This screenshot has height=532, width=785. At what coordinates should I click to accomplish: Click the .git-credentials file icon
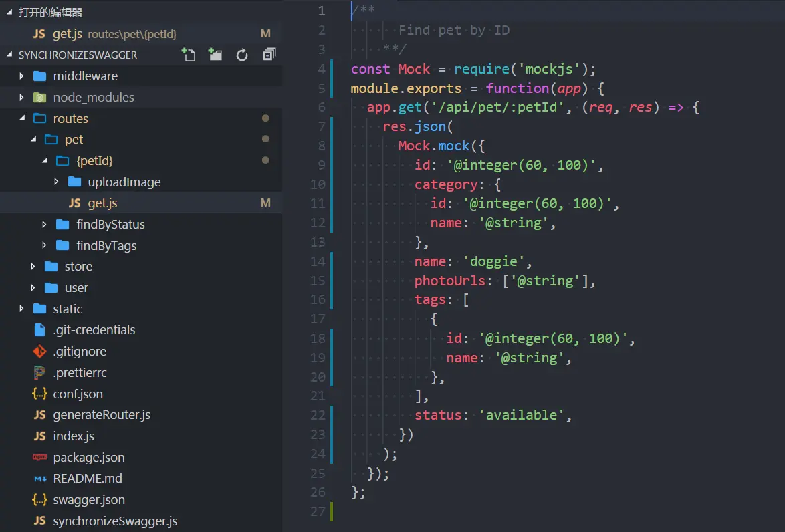pos(39,329)
